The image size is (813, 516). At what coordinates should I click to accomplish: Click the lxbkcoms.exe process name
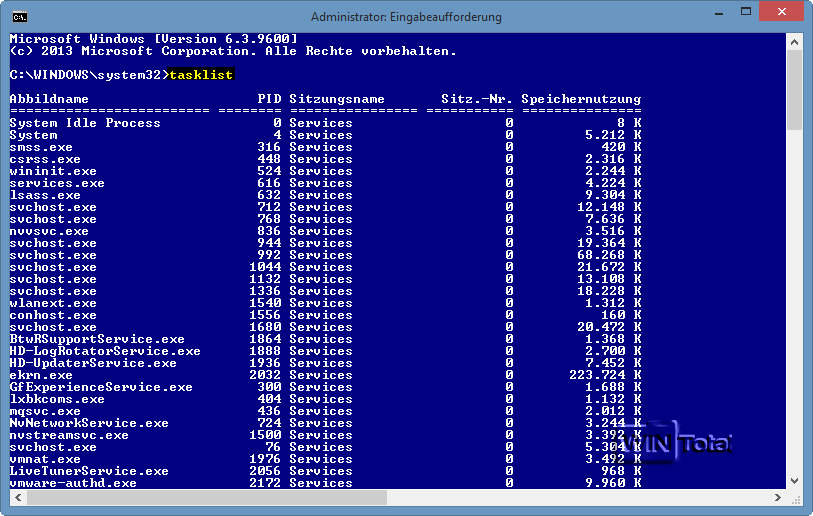point(57,399)
